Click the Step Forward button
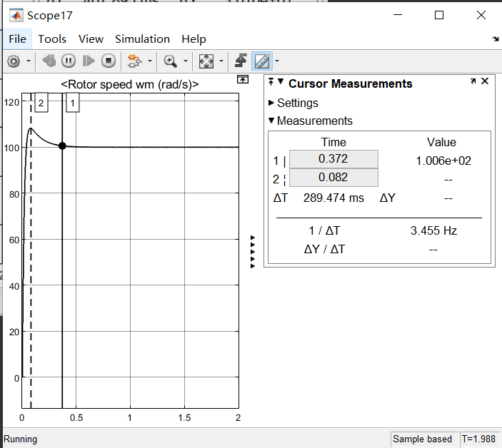 (89, 61)
